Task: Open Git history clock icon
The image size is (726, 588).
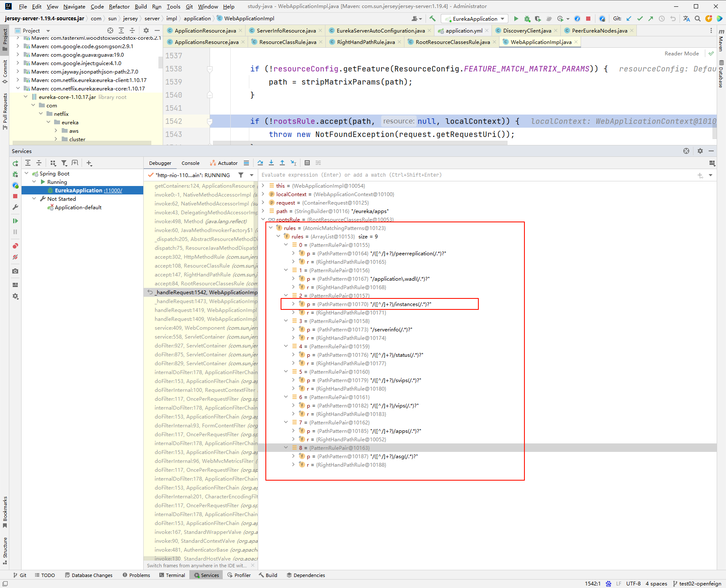Action: [x=662, y=19]
